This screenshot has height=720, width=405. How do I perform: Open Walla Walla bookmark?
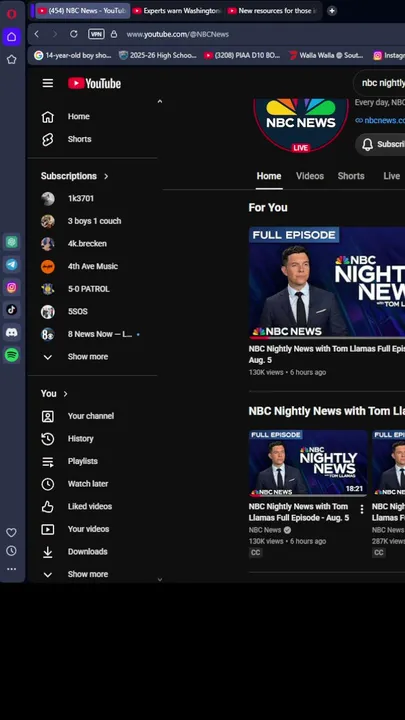(x=326, y=55)
